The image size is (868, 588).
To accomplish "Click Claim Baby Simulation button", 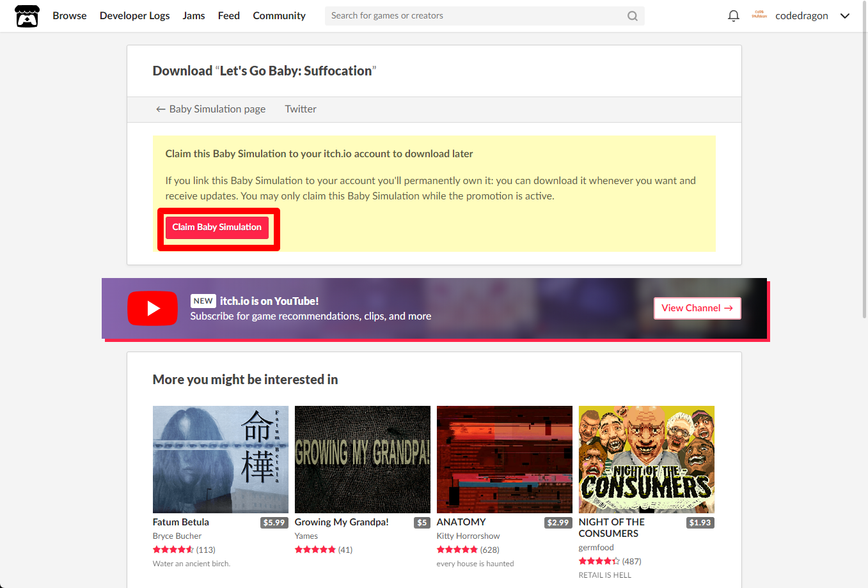I will tap(217, 228).
